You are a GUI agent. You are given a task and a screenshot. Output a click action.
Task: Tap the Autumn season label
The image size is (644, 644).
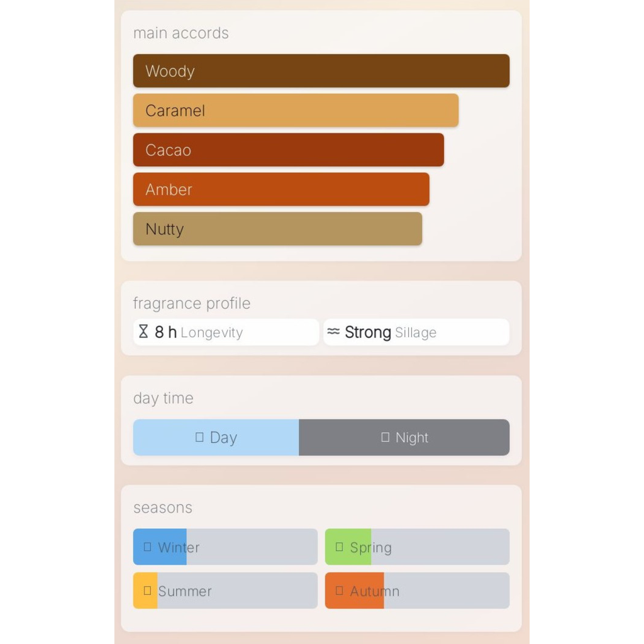[x=374, y=591]
